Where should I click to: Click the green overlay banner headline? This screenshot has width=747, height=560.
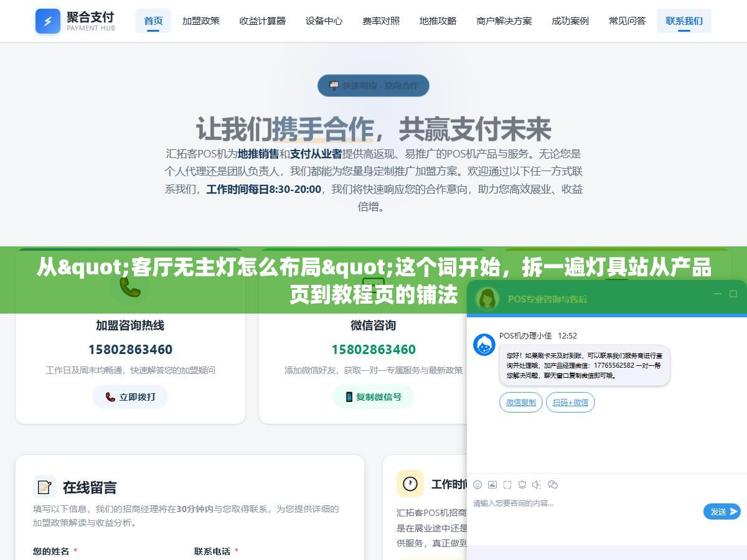pyautogui.click(x=374, y=281)
